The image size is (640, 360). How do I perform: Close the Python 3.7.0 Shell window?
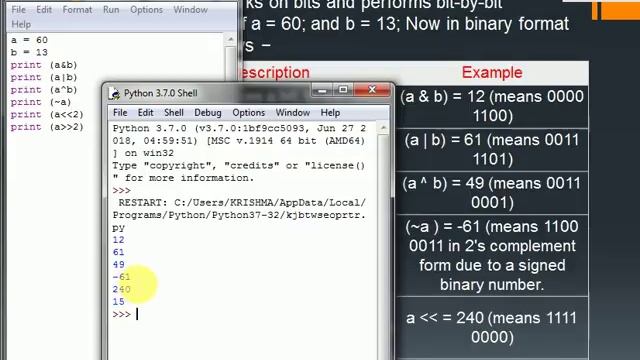tap(372, 90)
